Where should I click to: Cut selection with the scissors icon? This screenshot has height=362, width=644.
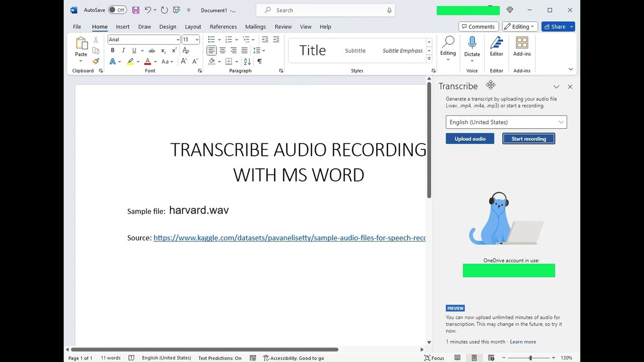tap(96, 40)
